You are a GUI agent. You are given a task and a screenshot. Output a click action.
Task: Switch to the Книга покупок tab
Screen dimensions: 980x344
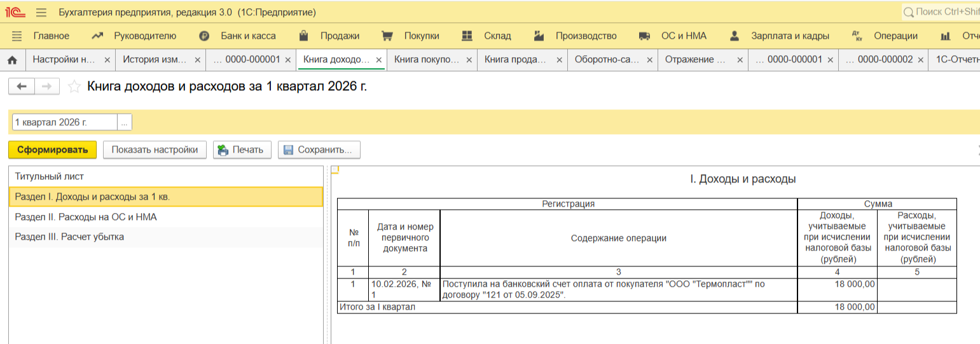[426, 60]
